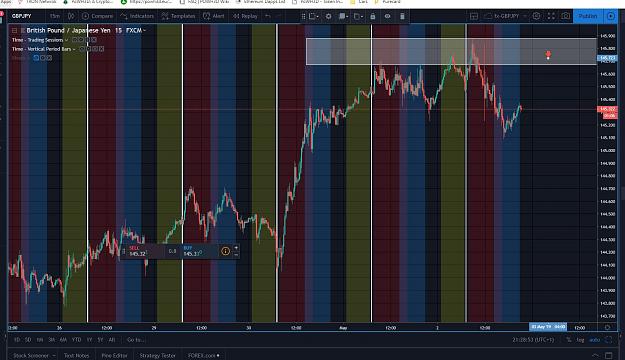Toggle log scale
Viewport: 625px width, 360px height.
tap(580, 340)
